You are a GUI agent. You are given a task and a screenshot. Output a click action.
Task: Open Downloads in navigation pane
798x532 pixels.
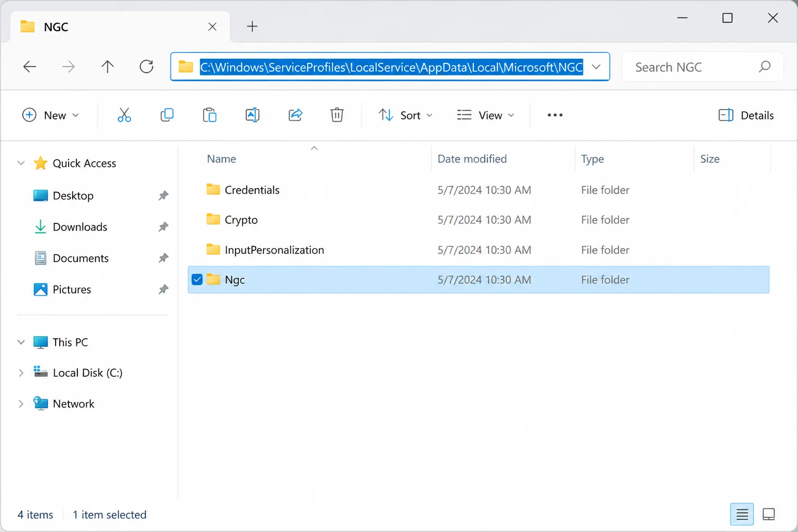click(x=80, y=227)
